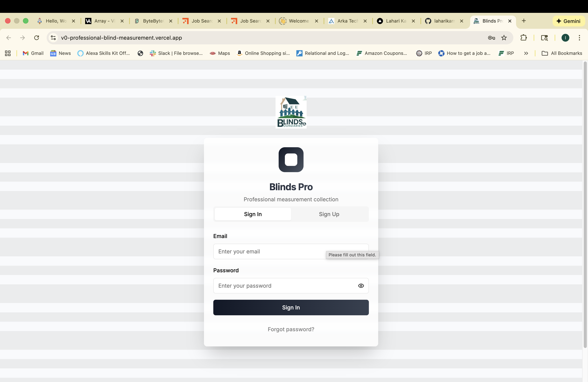Image resolution: width=588 pixels, height=382 pixels.
Task: Open the saved passwords key icon
Action: (491, 38)
